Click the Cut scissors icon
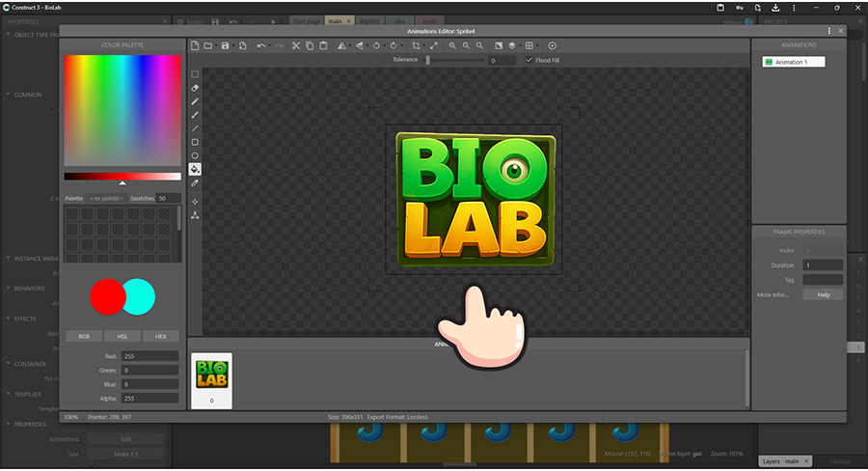 point(296,45)
